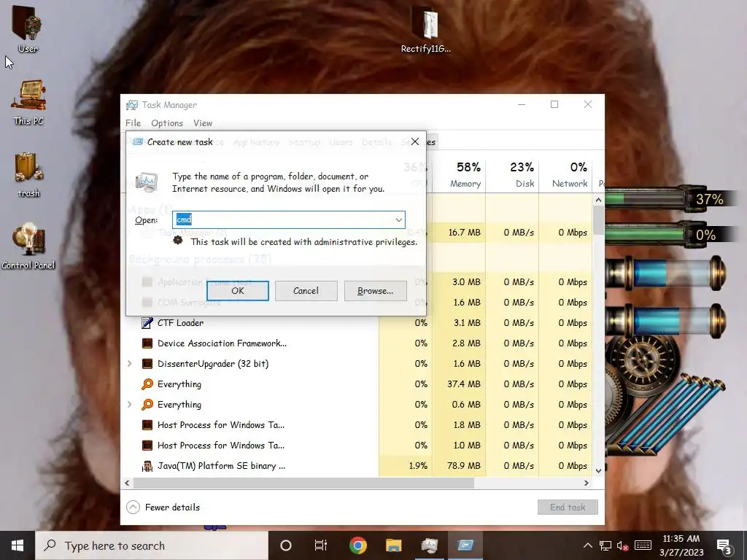Viewport: 747px width, 560px height.
Task: Open File Explorer from the taskbar
Action: coord(393,545)
